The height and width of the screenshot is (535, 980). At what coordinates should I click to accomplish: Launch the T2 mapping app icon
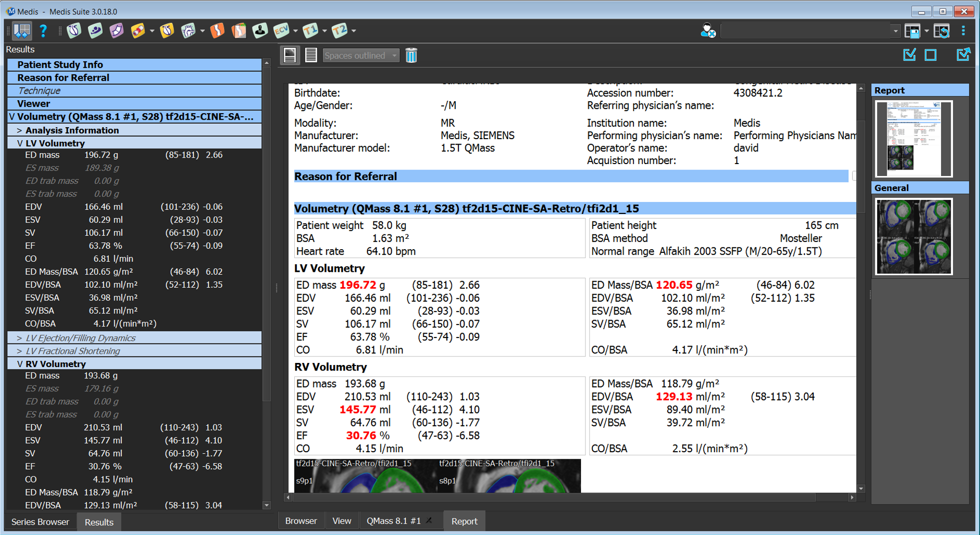[340, 31]
